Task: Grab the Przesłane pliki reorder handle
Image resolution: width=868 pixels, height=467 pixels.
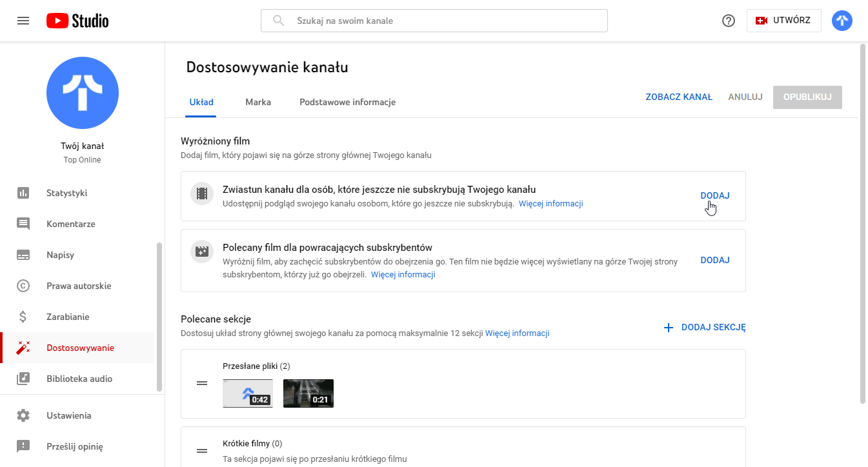Action: pos(202,383)
